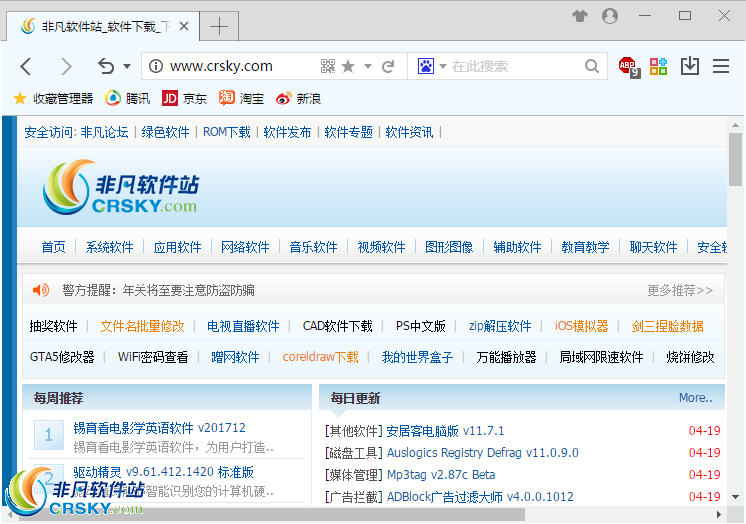Screen dimensions: 746x524
Task: Open the user account avatar icon
Action: point(610,16)
